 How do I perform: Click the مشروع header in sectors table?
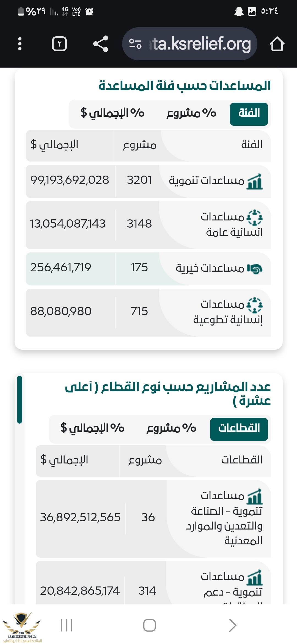tap(145, 460)
